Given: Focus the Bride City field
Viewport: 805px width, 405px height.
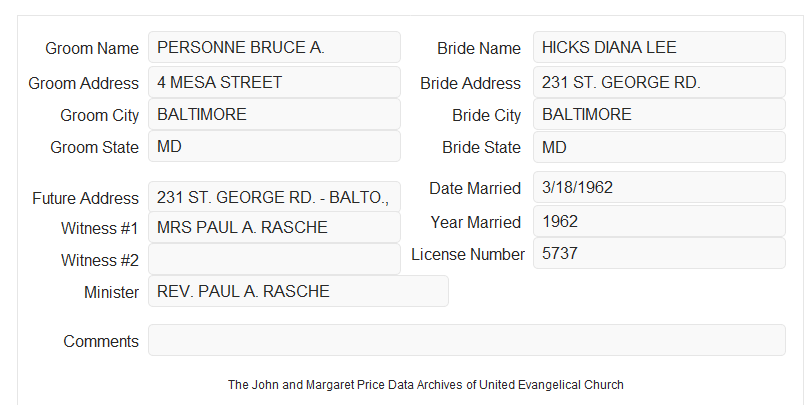Looking at the screenshot, I should pyautogui.click(x=659, y=114).
